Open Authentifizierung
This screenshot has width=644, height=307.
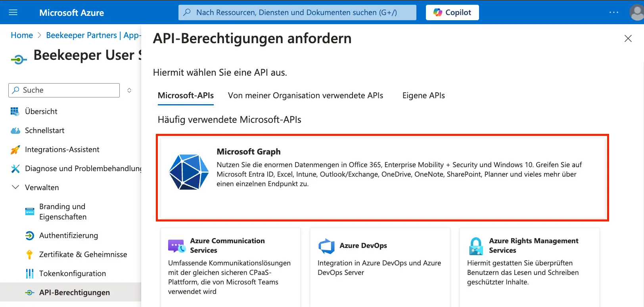[x=68, y=235]
